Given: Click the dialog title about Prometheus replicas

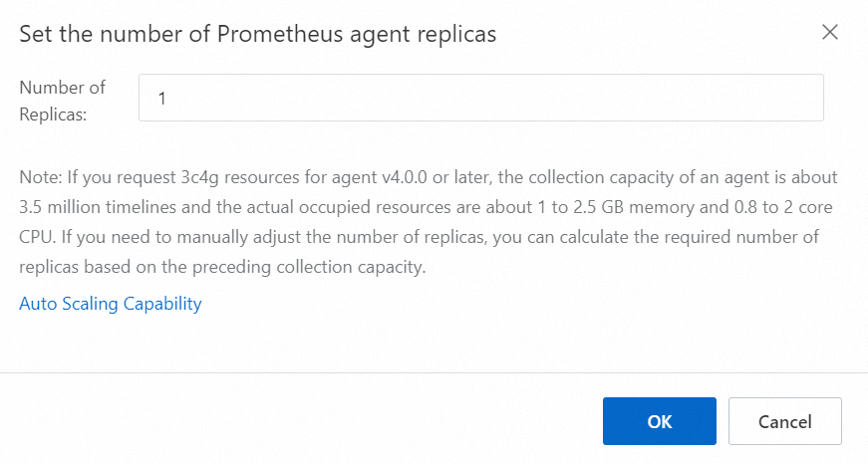Looking at the screenshot, I should click(258, 34).
